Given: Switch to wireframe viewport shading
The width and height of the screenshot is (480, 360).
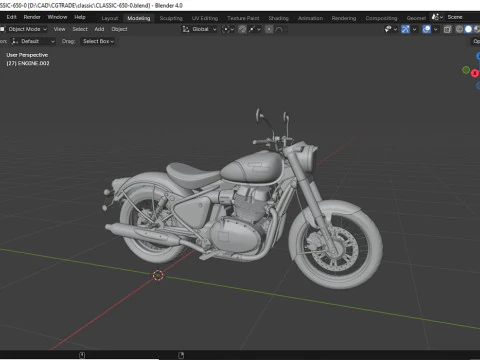Looking at the screenshot, I should (459, 29).
